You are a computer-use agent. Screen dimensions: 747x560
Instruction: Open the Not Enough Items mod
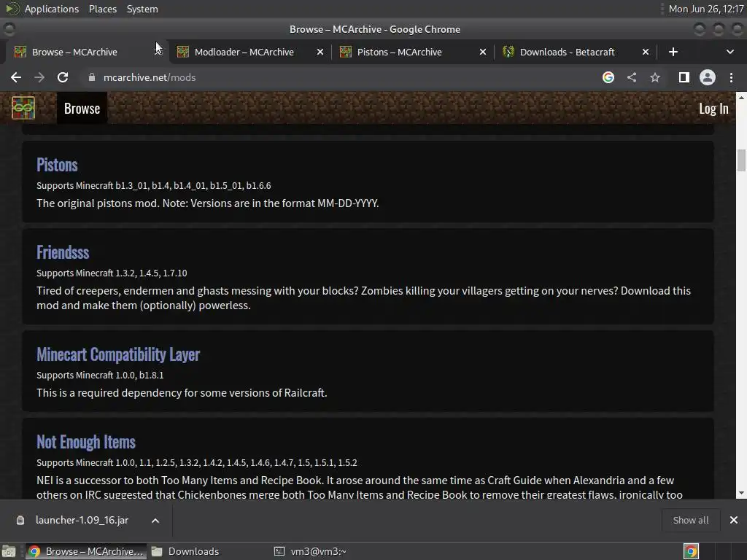point(86,442)
